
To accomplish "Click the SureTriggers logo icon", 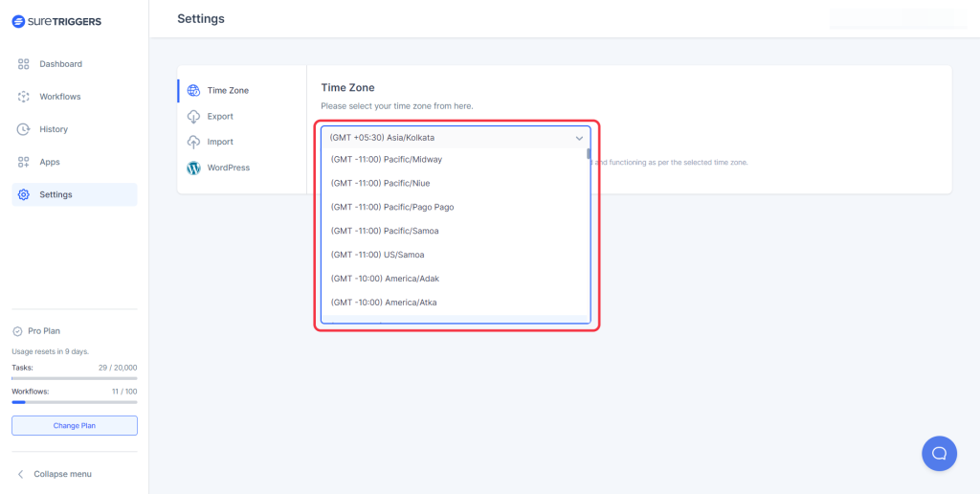I will tap(18, 20).
